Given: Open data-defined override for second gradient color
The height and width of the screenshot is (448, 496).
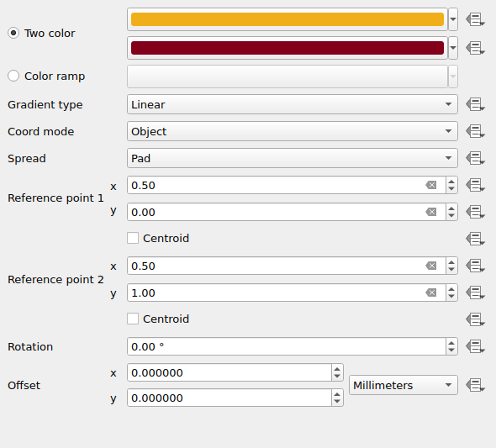Looking at the screenshot, I should [475, 48].
